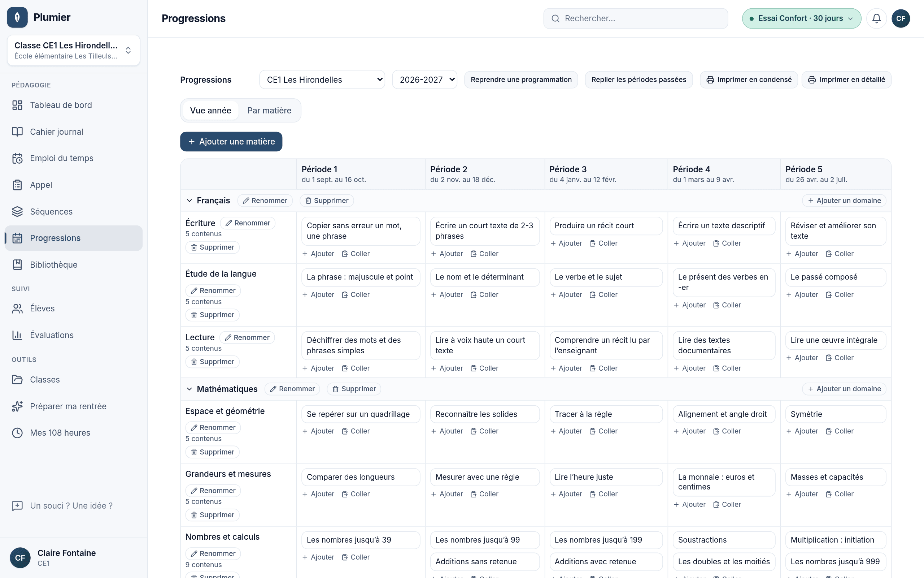Delete the Lecture domain
Viewport: 924px width, 578px height.
tap(212, 362)
